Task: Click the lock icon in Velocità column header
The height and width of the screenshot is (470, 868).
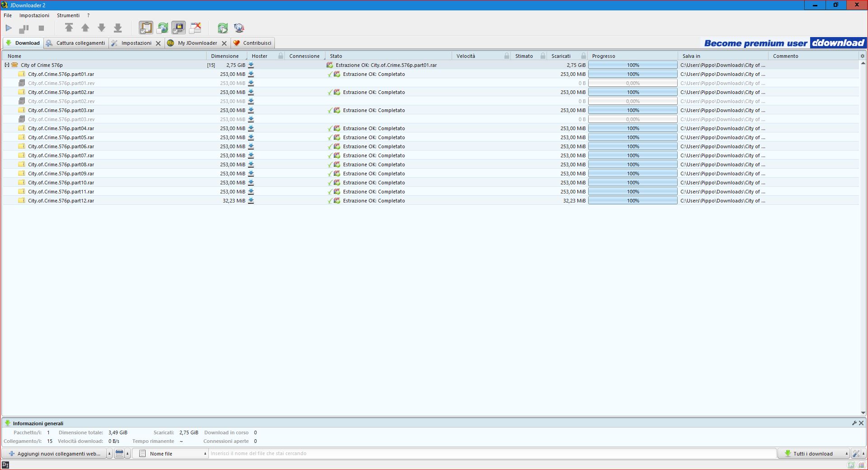Action: tap(507, 56)
